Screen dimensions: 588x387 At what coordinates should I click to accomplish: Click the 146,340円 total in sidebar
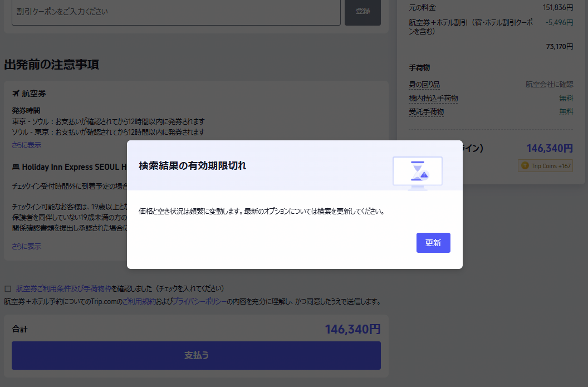click(x=550, y=149)
